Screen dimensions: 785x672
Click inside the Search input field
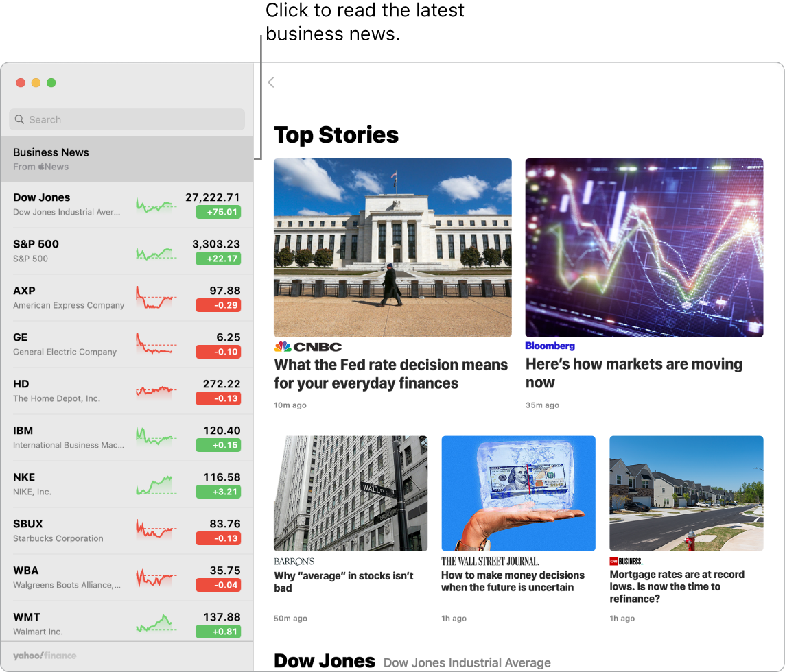[x=127, y=119]
